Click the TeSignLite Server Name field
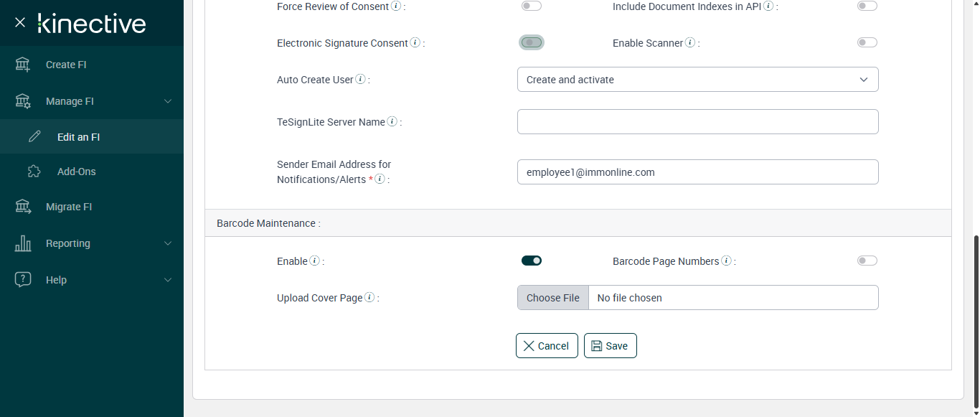Screen dimensions: 980x417 pyautogui.click(x=697, y=122)
